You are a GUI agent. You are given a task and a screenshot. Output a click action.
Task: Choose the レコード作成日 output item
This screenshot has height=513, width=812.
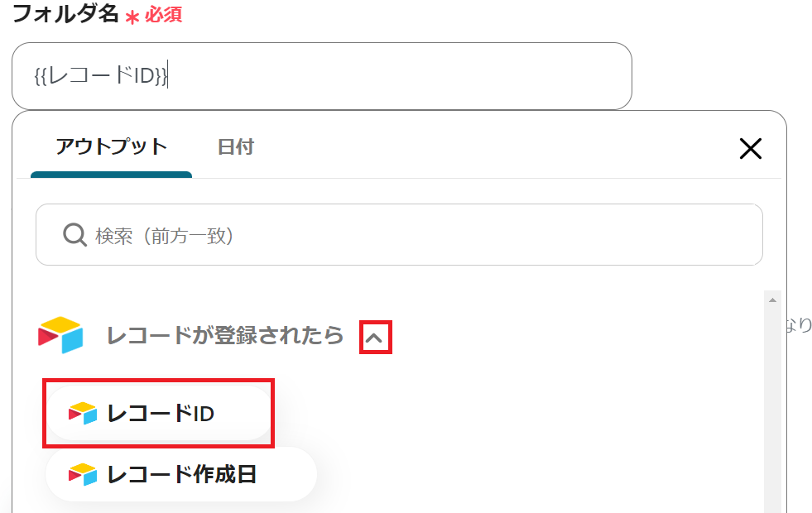180,474
